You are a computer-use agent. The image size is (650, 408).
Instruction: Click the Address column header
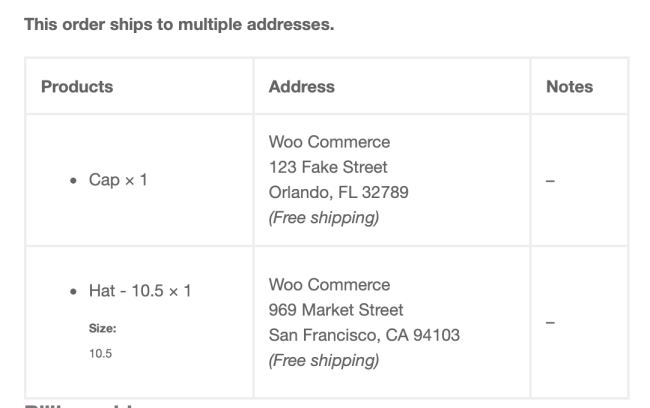tap(301, 87)
